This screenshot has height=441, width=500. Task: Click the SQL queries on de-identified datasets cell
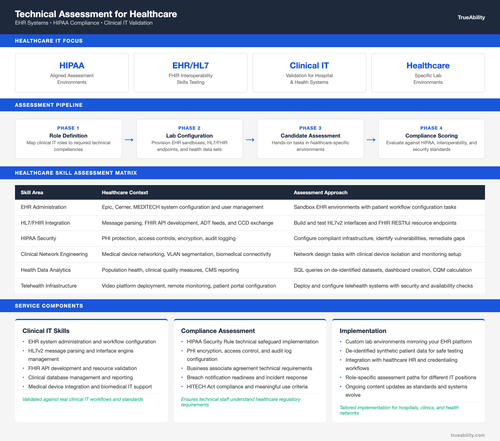pyautogui.click(x=383, y=270)
